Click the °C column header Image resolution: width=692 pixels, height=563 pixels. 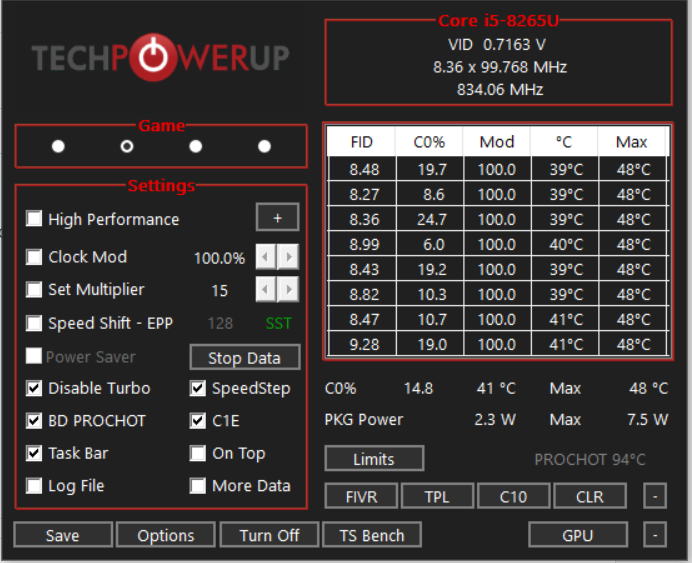[564, 142]
